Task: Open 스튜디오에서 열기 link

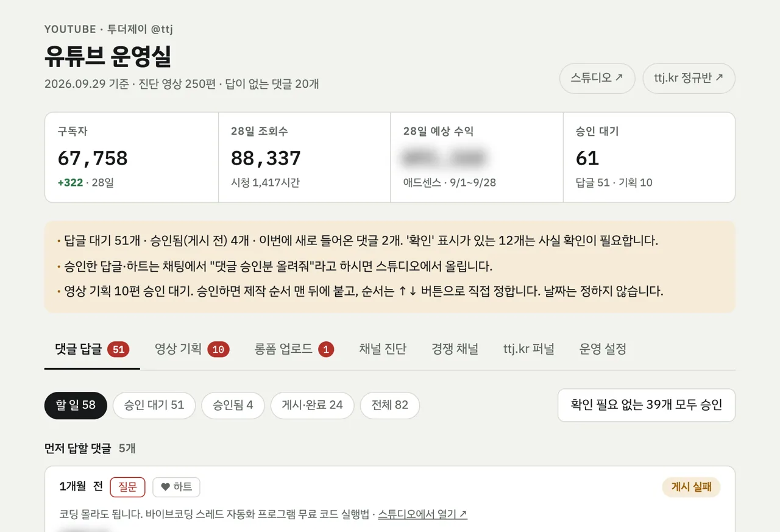Action: (x=422, y=514)
